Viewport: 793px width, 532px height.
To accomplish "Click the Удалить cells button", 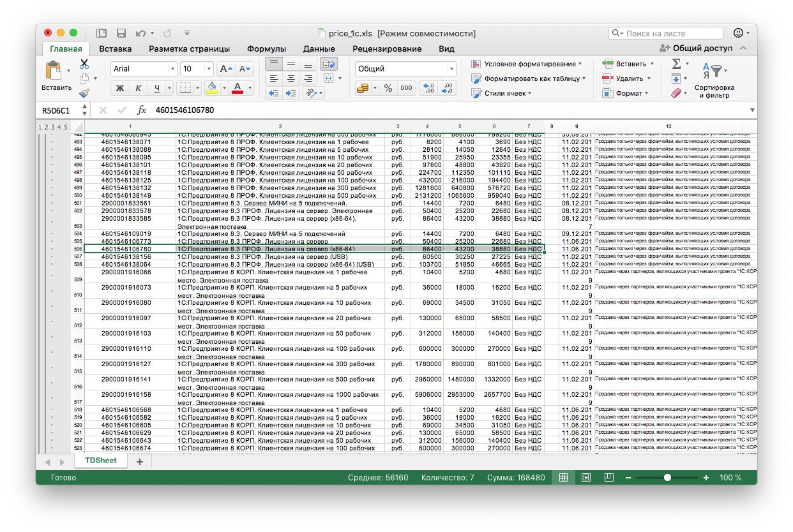I will click(x=626, y=78).
